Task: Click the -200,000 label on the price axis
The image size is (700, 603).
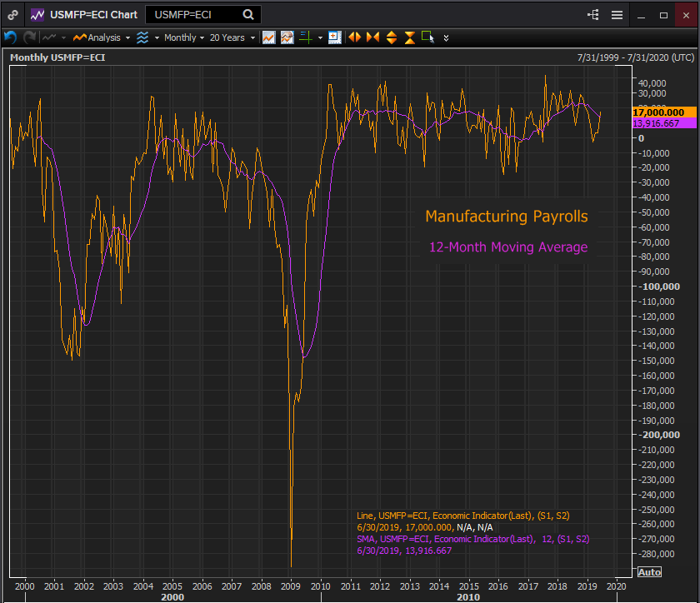Action: [x=660, y=435]
